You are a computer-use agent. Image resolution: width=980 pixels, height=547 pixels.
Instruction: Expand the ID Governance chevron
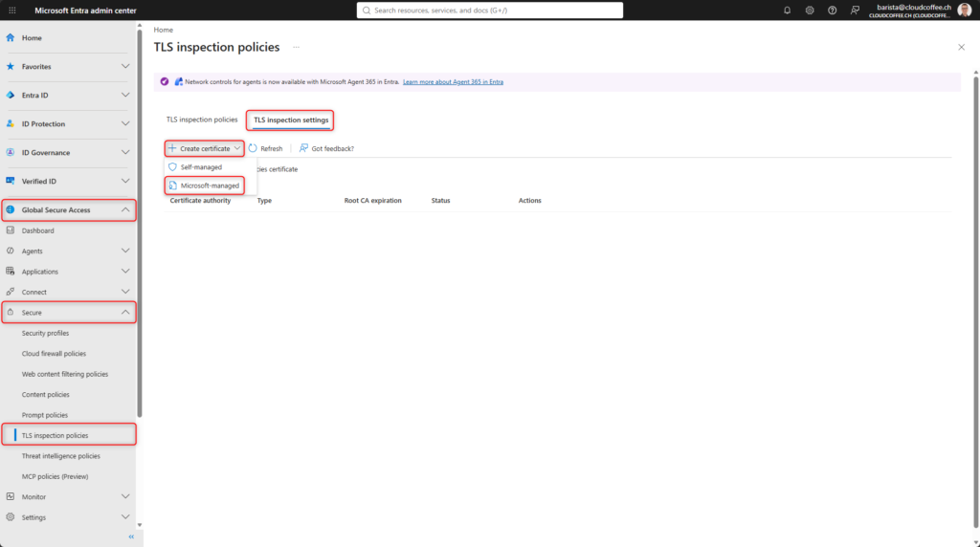[x=125, y=152]
